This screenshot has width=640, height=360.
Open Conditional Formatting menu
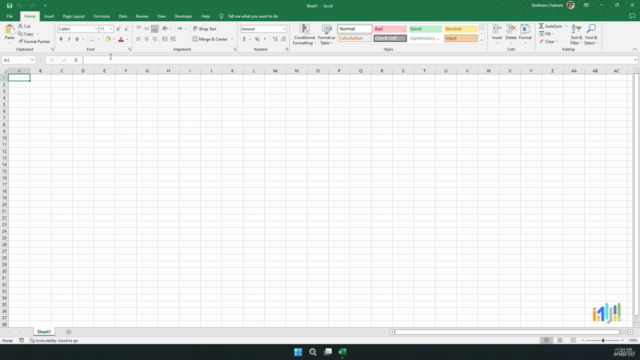[x=304, y=34]
